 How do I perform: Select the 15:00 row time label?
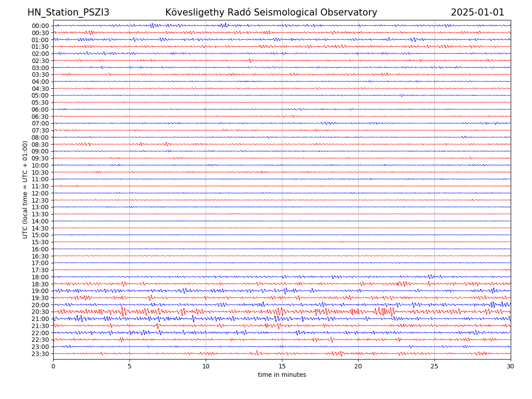[40, 235]
